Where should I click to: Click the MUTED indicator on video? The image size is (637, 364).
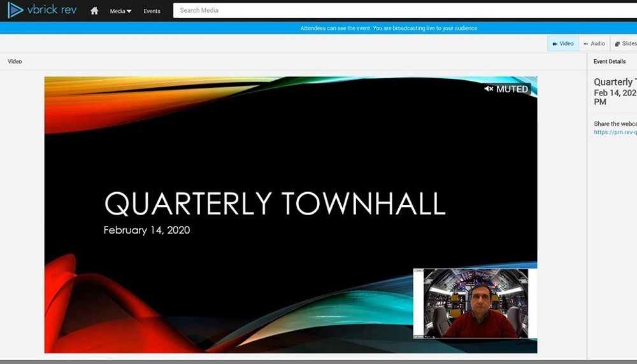pos(506,89)
